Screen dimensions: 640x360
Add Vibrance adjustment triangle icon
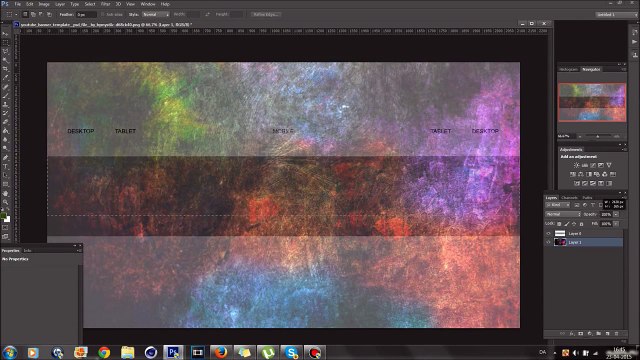[609, 165]
